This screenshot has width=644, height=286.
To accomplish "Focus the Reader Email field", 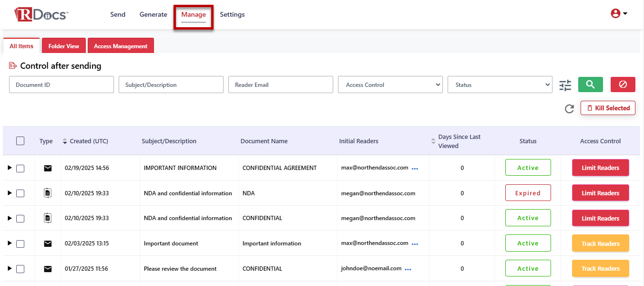I will 281,85.
